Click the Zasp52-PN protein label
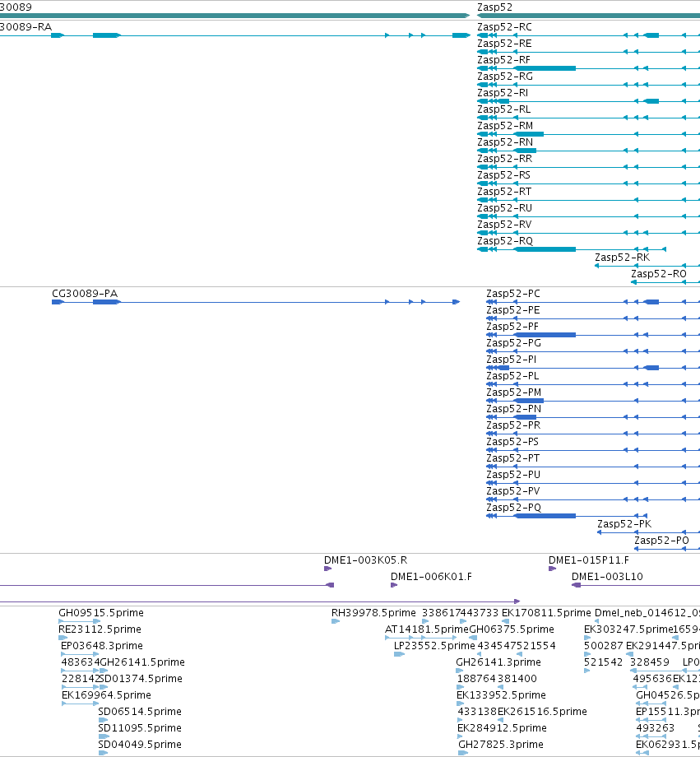Viewport: 700px width, 757px height. 513,408
